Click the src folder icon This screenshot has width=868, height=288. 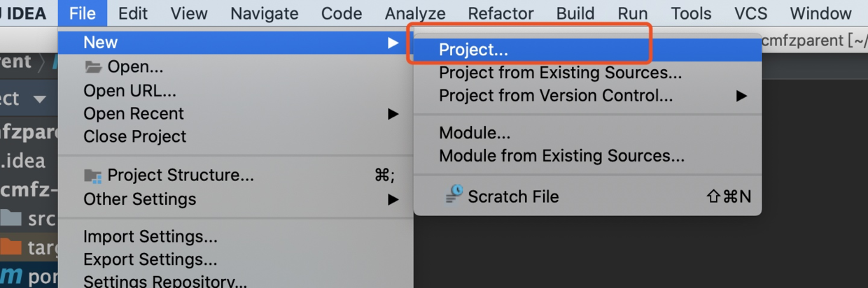[11, 219]
